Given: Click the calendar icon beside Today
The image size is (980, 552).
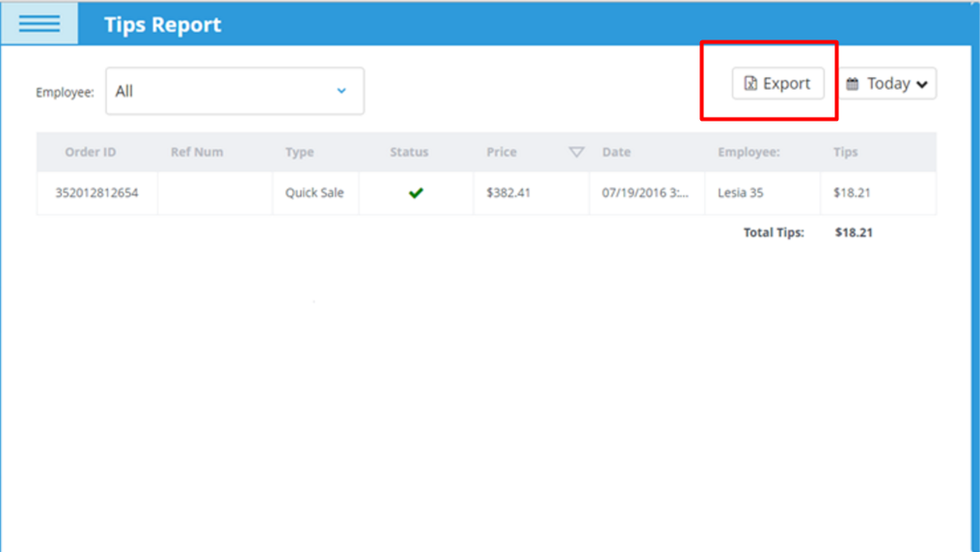Looking at the screenshot, I should click(853, 84).
